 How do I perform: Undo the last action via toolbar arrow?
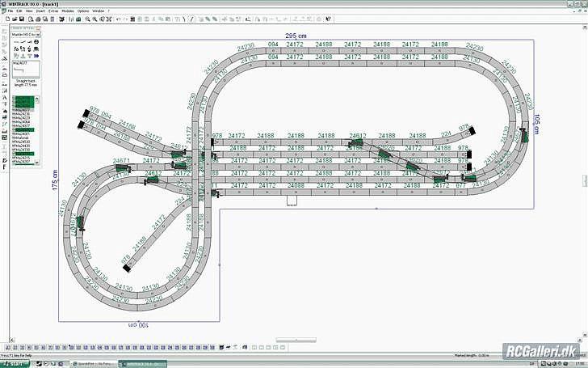(x=118, y=19)
